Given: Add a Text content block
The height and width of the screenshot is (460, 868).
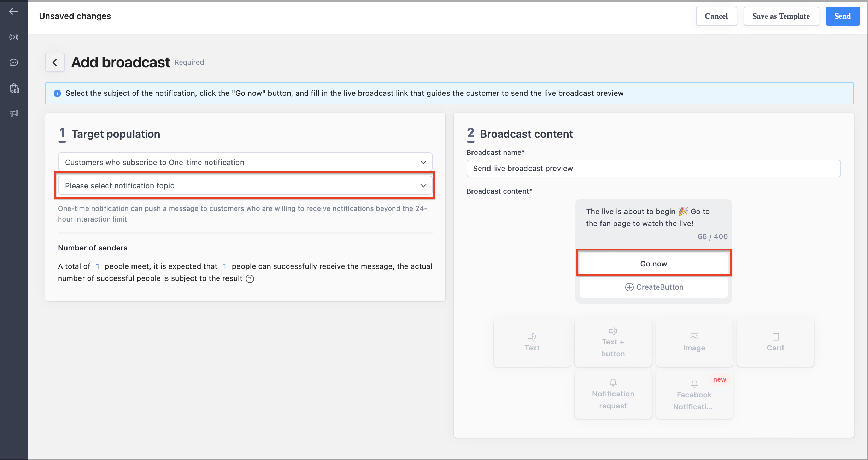Looking at the screenshot, I should coord(532,342).
